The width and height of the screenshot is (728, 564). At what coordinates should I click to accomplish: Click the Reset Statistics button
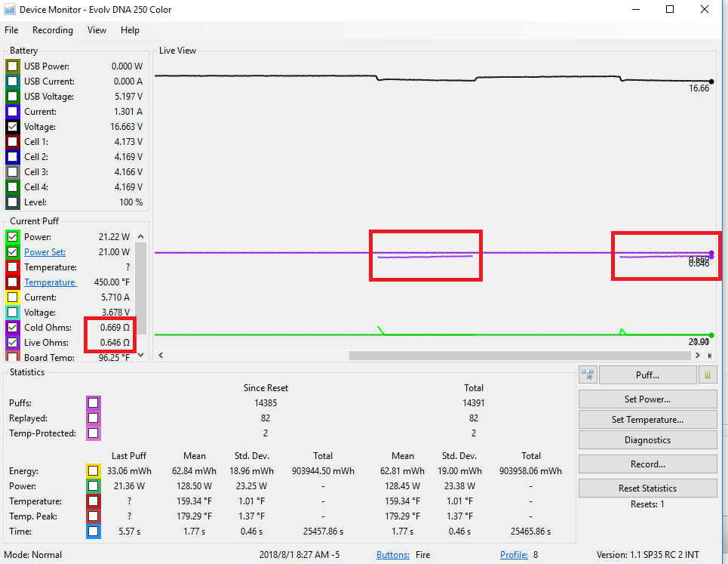click(647, 488)
